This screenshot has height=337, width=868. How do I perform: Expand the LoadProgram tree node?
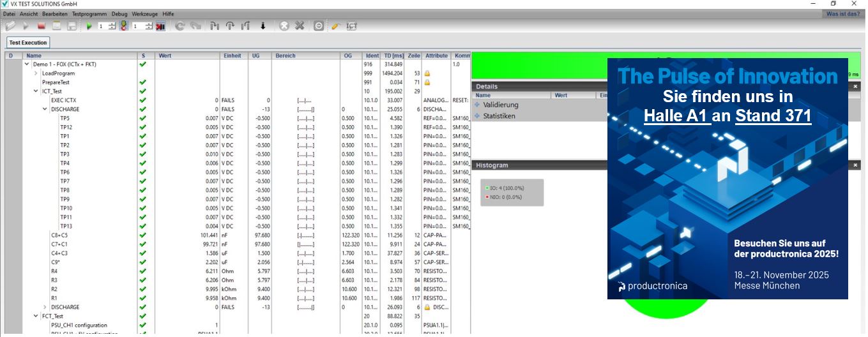pyautogui.click(x=36, y=73)
